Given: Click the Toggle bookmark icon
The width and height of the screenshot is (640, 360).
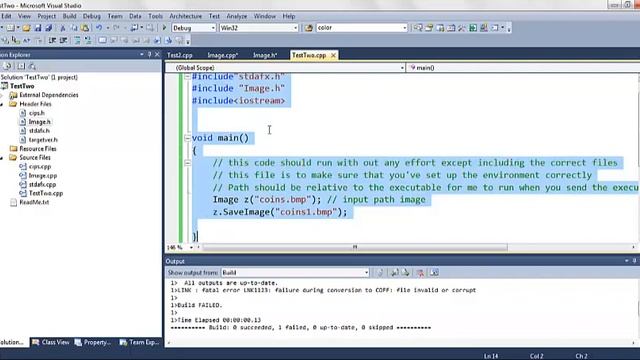Looking at the screenshot, I should tap(102, 40).
